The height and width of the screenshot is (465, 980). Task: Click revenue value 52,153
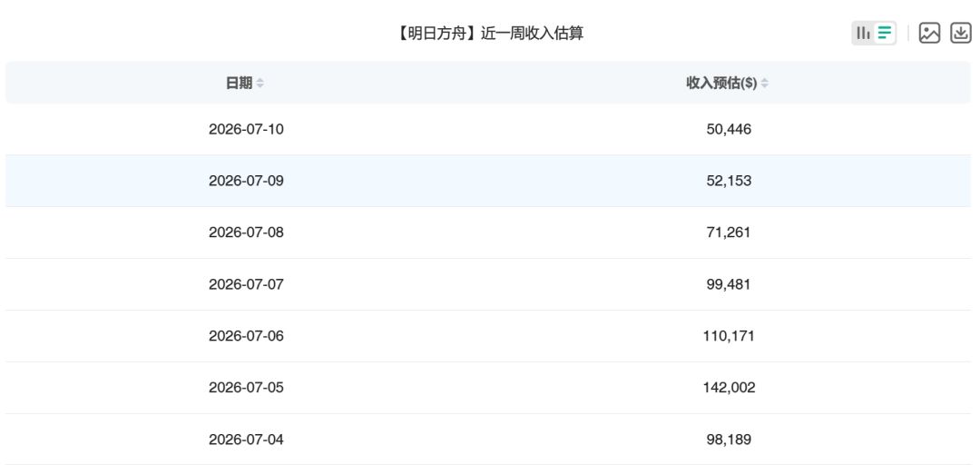click(729, 181)
